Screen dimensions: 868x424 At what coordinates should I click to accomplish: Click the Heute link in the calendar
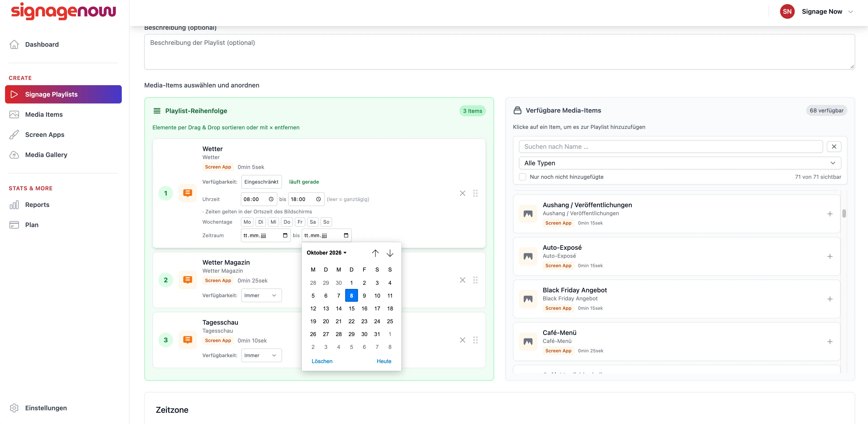pyautogui.click(x=384, y=361)
